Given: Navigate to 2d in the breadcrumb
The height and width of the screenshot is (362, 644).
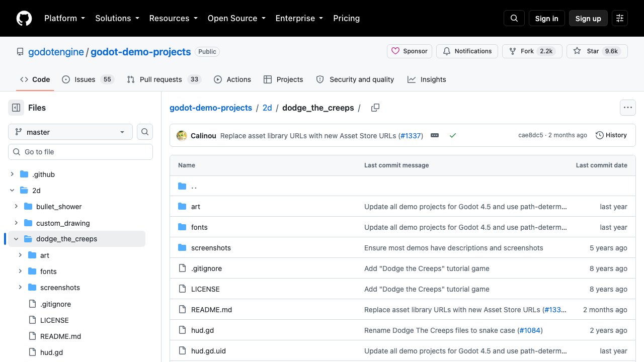Looking at the screenshot, I should tap(267, 108).
